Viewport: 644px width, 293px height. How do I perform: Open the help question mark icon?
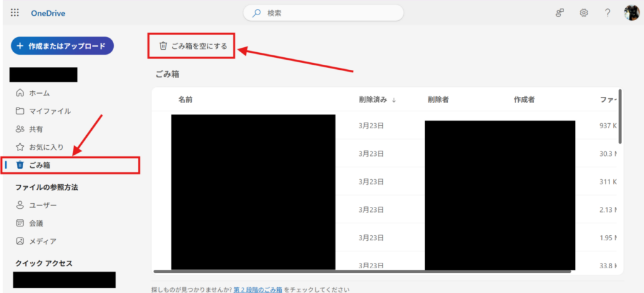[x=608, y=13]
